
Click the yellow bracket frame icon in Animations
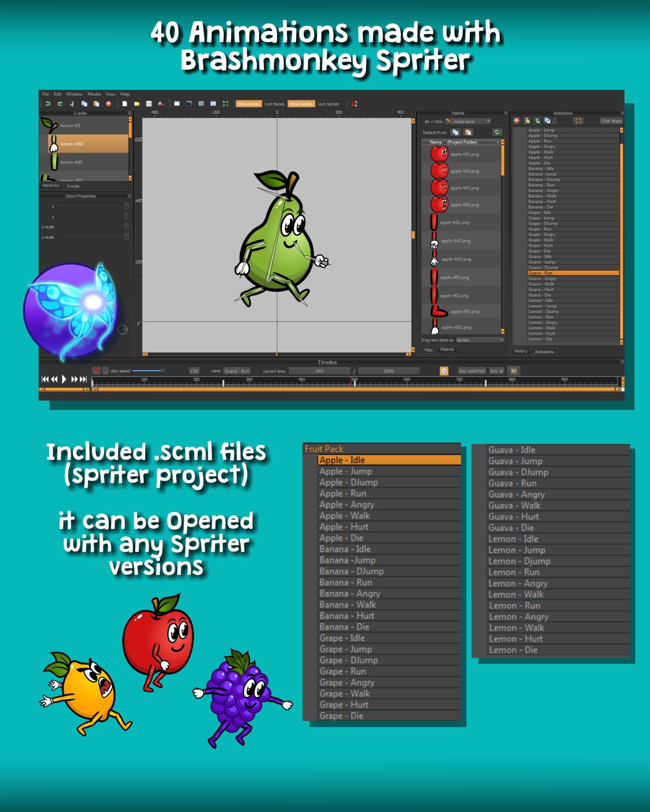(578, 121)
